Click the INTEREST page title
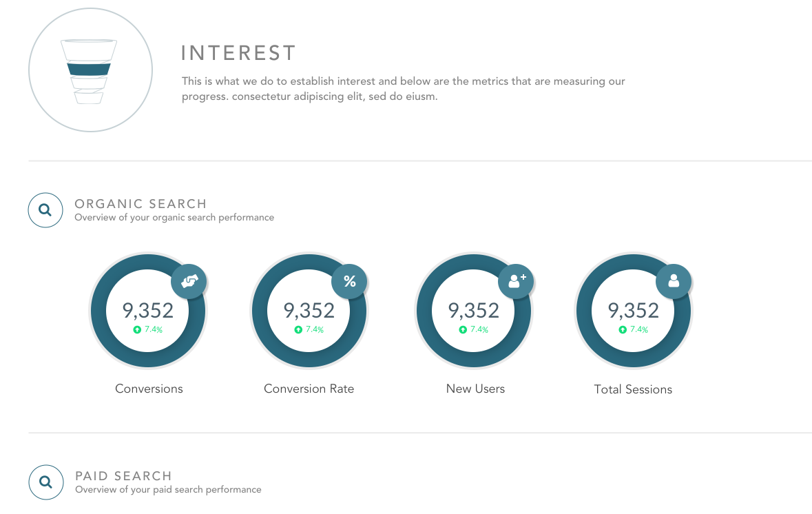812x514 pixels. (x=238, y=53)
